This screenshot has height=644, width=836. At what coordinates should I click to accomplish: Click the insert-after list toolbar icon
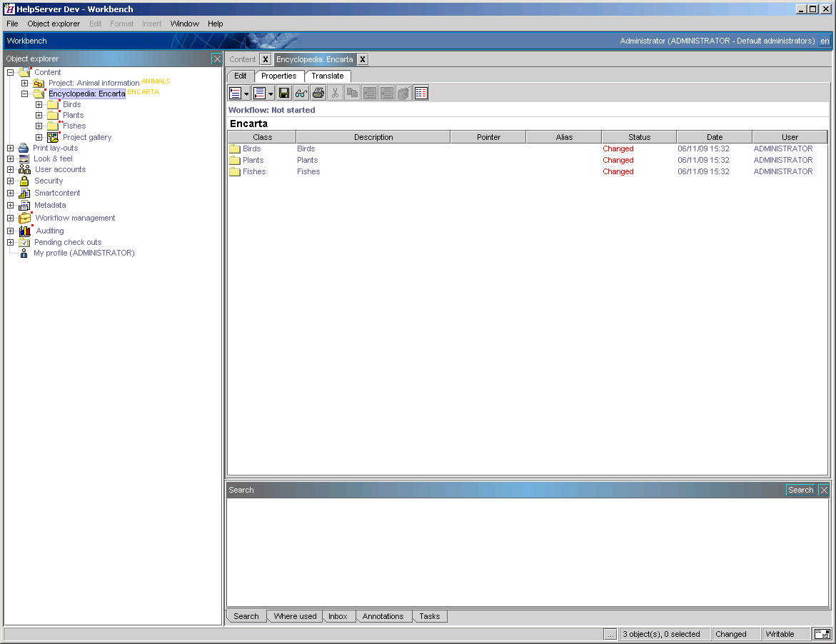(260, 94)
